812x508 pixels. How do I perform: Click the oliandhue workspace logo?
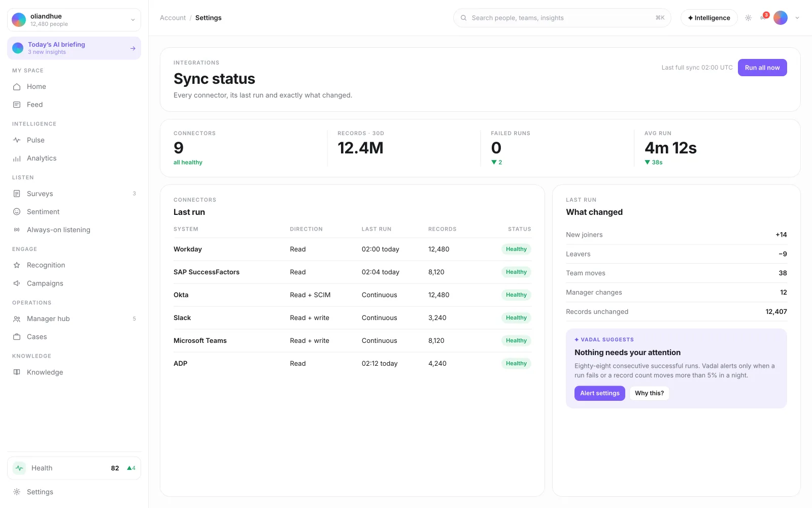19,20
